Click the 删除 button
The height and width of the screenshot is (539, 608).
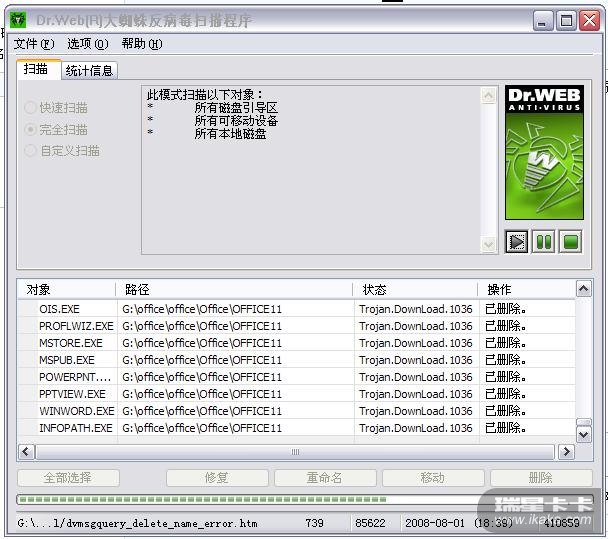(x=541, y=477)
